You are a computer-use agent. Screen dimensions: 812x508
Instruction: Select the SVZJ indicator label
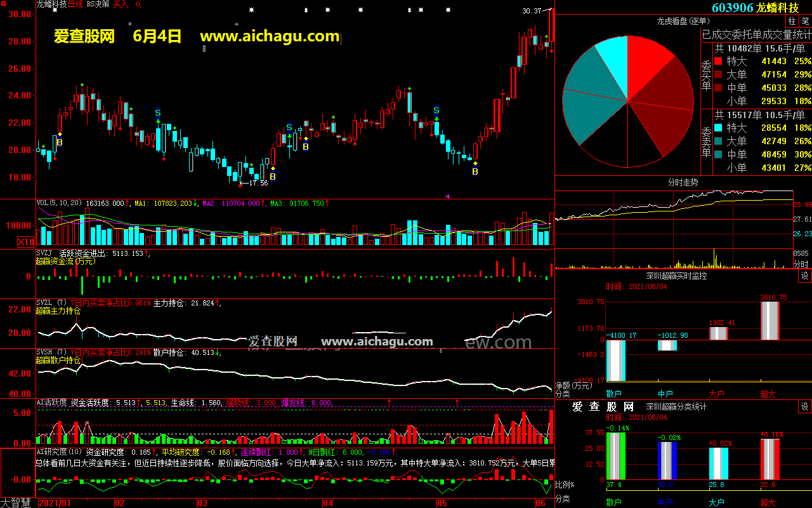tap(44, 253)
